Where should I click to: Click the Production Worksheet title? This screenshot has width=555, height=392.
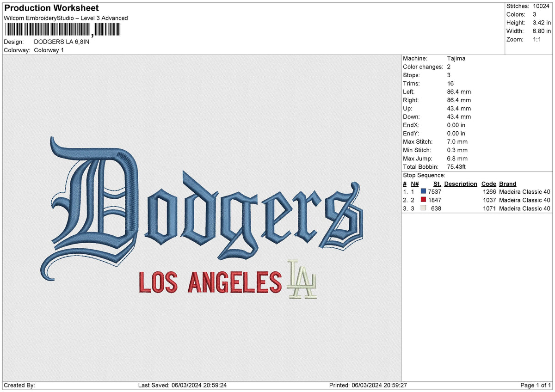pos(51,8)
